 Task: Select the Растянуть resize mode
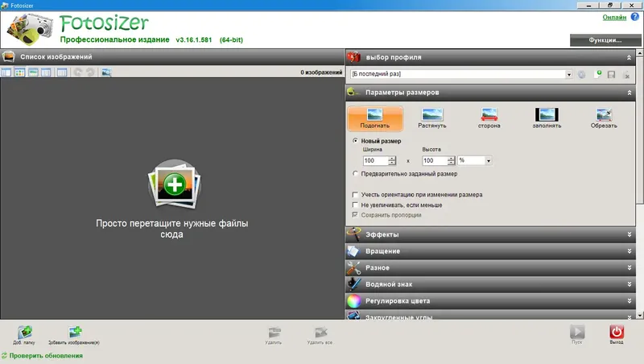tap(432, 118)
